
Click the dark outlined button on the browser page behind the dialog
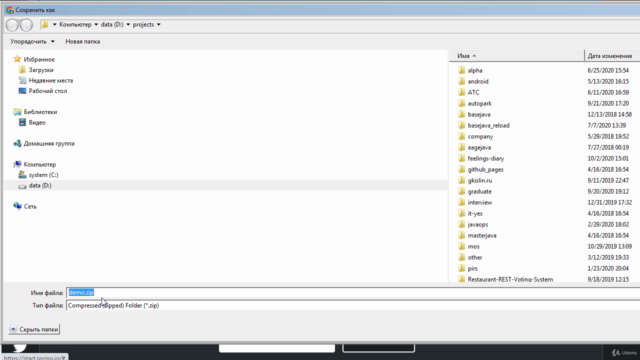[x=378, y=348]
